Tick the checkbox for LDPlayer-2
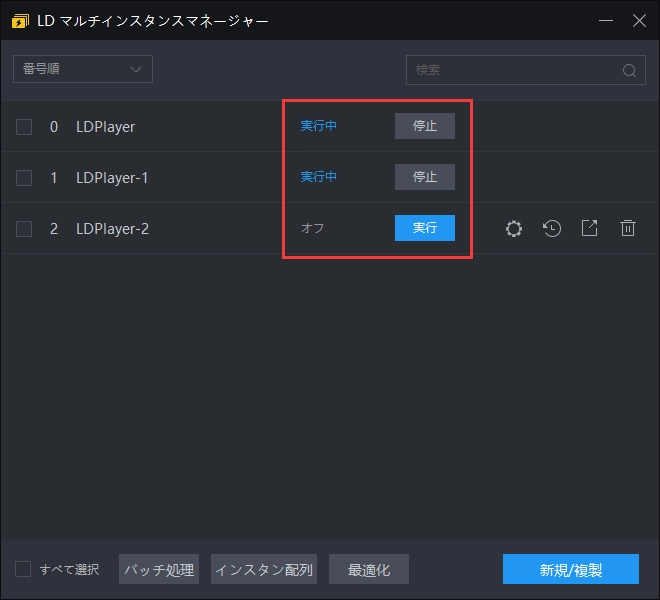660x600 pixels. pos(24,229)
